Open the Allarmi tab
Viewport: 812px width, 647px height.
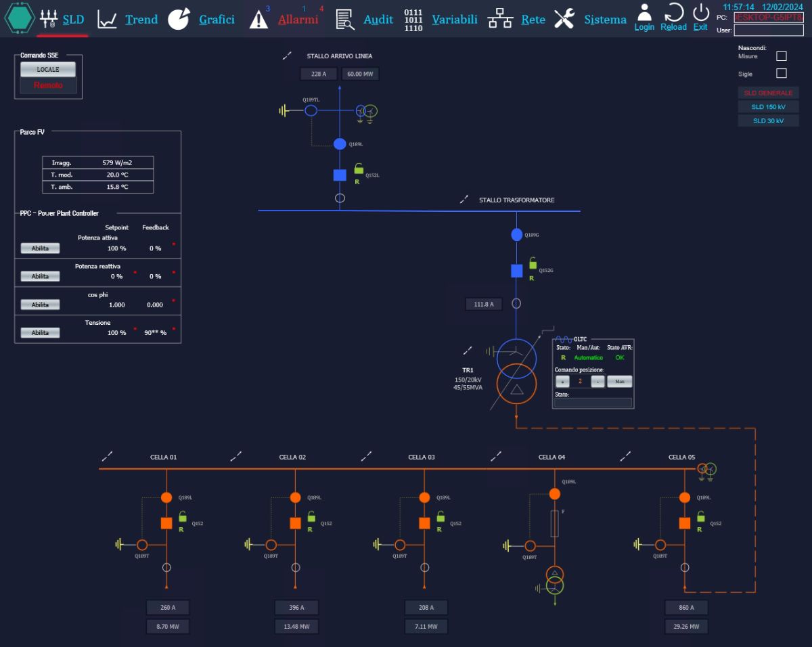coord(287,19)
